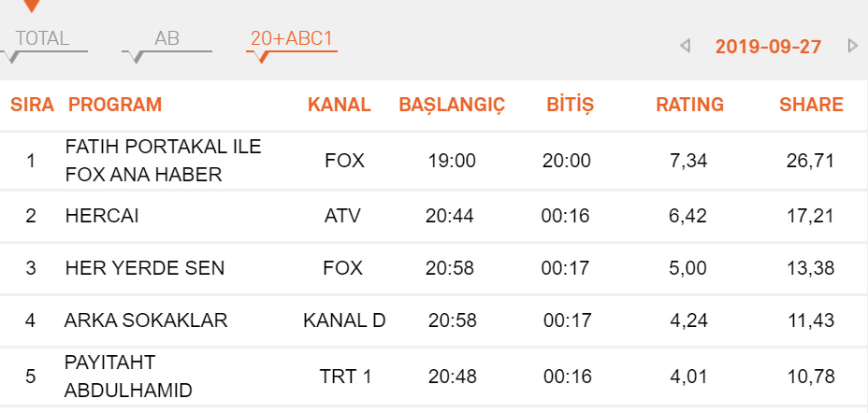The width and height of the screenshot is (868, 413).
Task: Switch to the TOTAL tab
Action: [x=43, y=39]
